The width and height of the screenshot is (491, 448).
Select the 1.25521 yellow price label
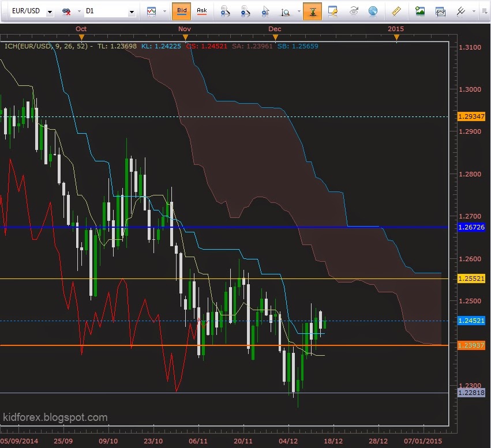[x=471, y=278]
